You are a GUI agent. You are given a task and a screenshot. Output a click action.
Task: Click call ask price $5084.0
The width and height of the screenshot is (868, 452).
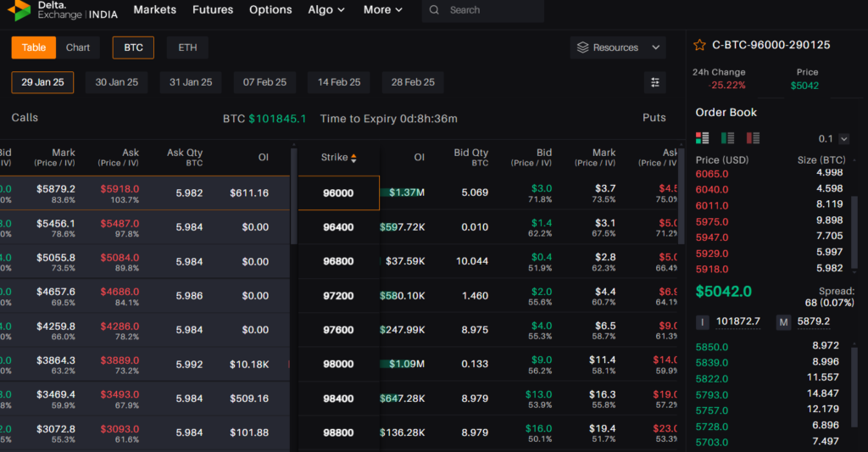pos(120,258)
